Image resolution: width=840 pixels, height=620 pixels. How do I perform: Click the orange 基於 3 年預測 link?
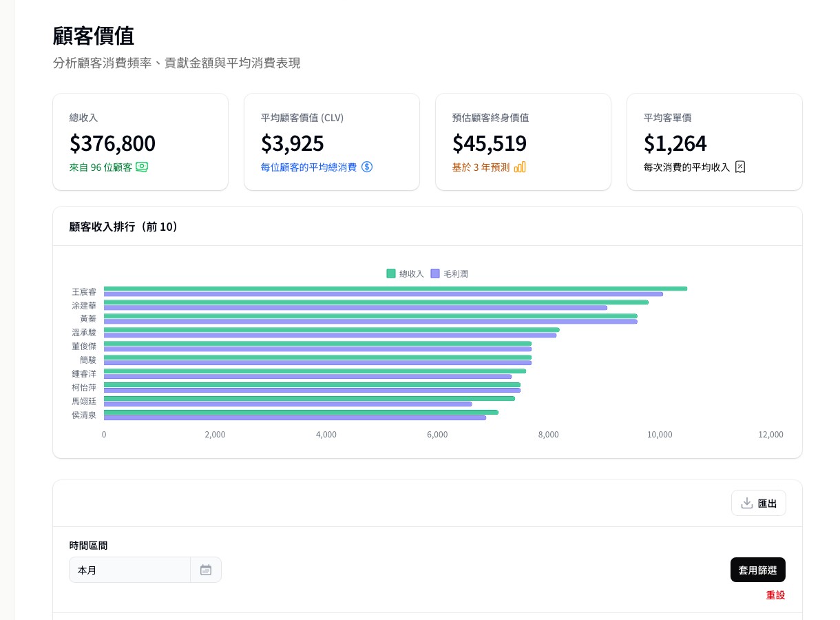(x=481, y=167)
